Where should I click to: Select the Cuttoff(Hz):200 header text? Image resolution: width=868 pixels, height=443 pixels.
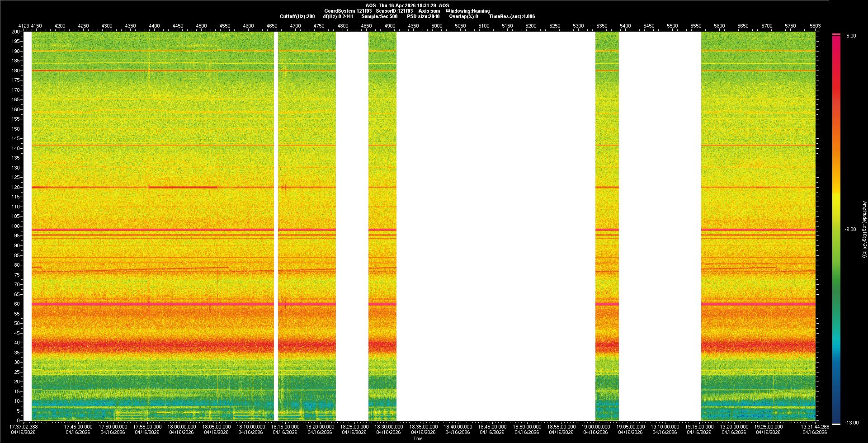point(297,16)
